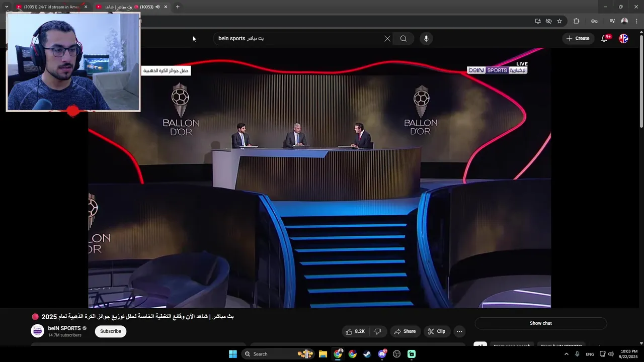Open the beIN SPORTS channel name link

[64, 328]
